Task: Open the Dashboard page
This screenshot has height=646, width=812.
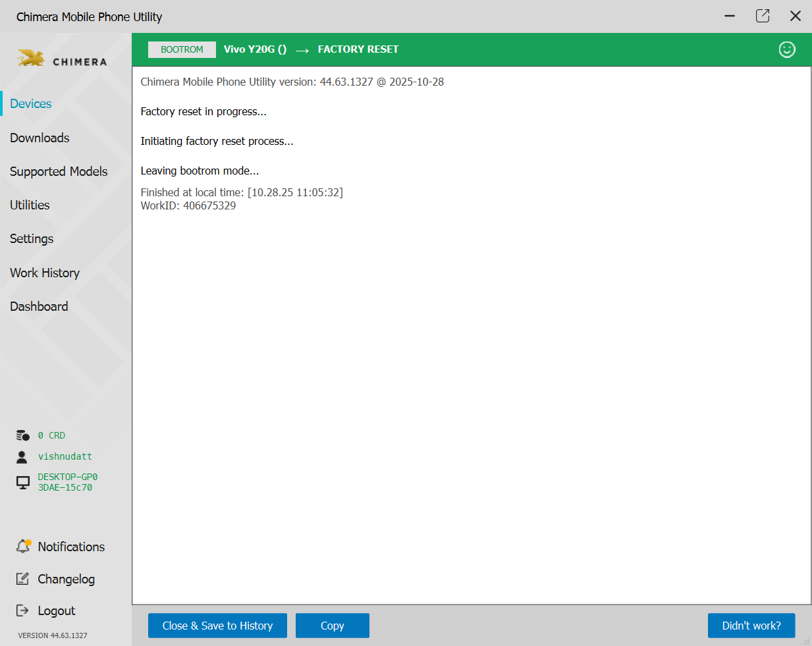Action: point(39,306)
